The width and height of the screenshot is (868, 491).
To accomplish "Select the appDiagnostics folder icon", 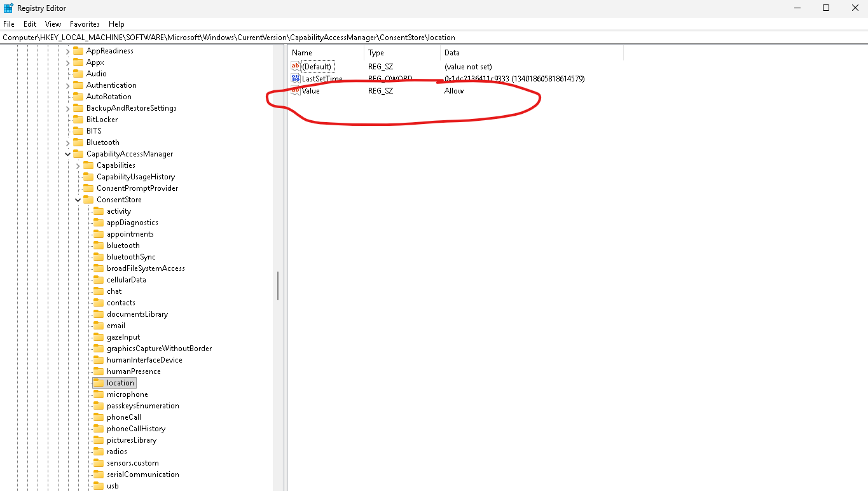I will coord(99,223).
